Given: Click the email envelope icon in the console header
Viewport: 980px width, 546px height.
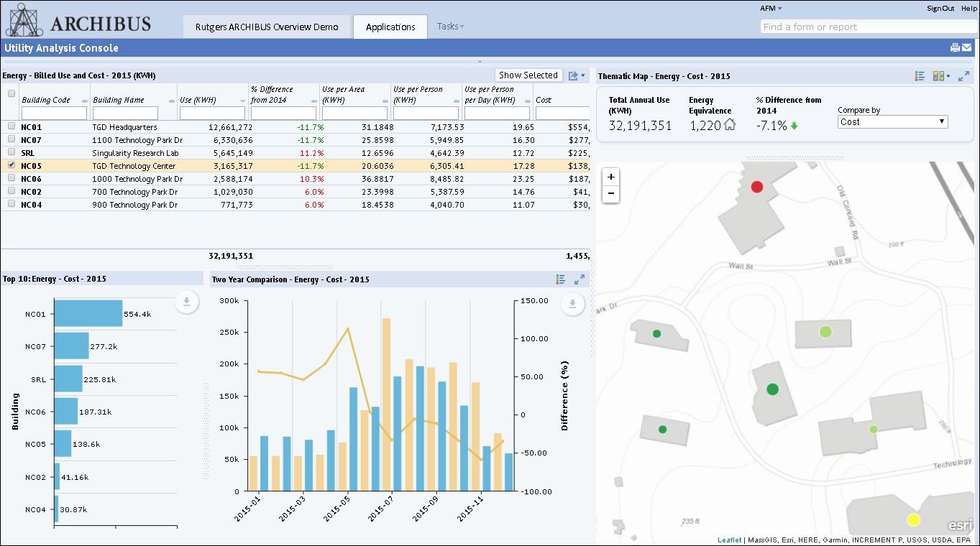Looking at the screenshot, I should point(966,48).
